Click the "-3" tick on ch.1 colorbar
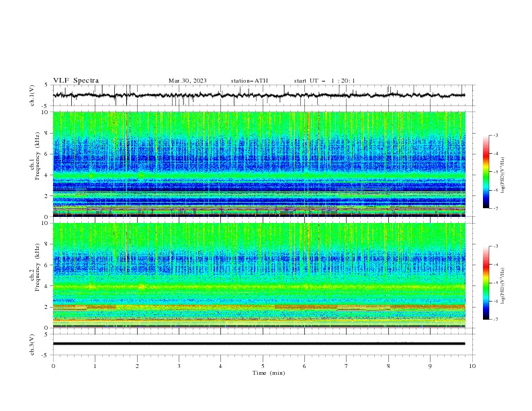This screenshot has width=532, height=411. (496, 135)
